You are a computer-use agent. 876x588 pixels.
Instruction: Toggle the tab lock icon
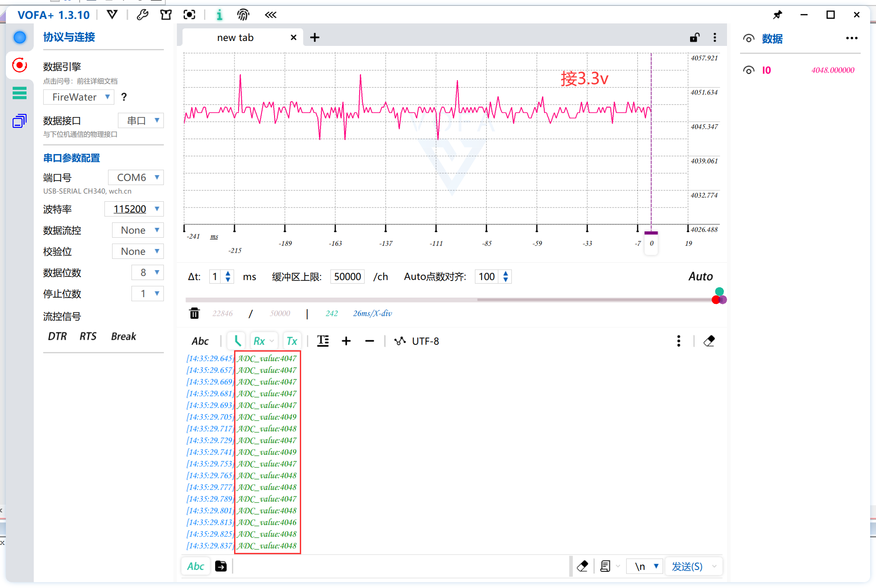(695, 37)
